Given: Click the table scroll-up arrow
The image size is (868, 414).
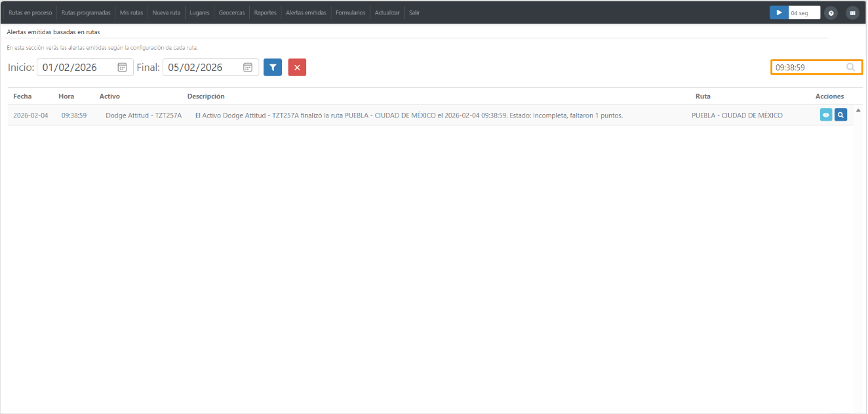Looking at the screenshot, I should click(858, 110).
